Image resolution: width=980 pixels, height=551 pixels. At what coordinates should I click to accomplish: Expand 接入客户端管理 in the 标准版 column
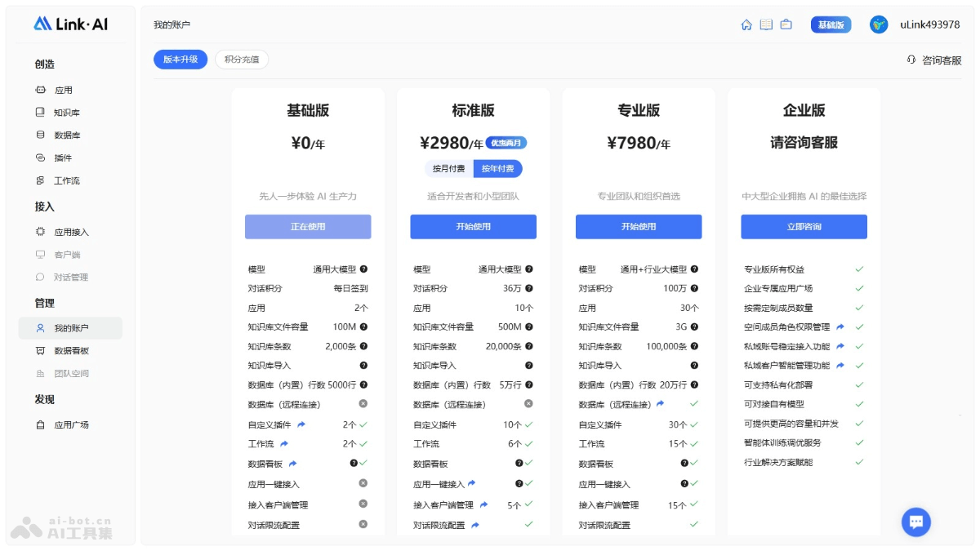click(484, 504)
